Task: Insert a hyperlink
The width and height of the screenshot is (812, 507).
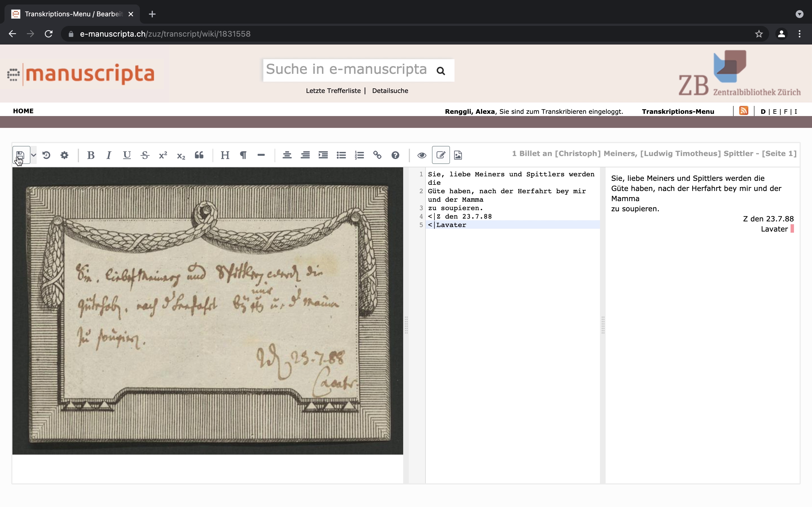Action: (x=378, y=155)
